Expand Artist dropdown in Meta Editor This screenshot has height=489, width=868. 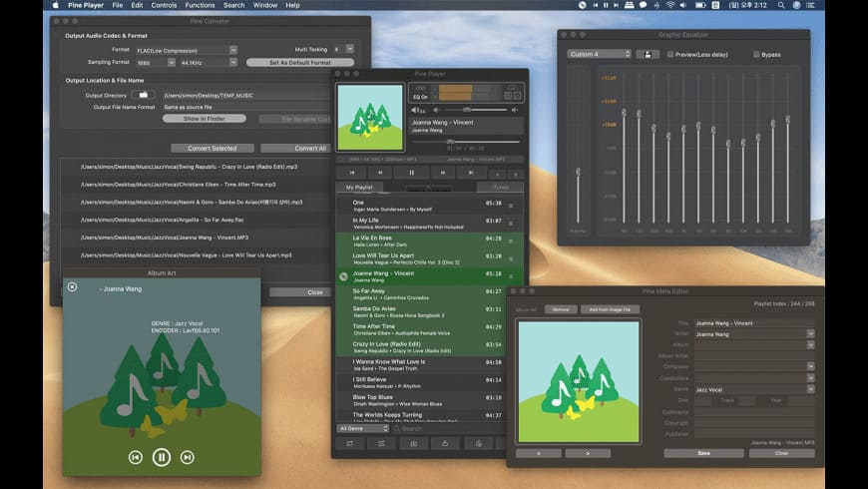pos(810,334)
